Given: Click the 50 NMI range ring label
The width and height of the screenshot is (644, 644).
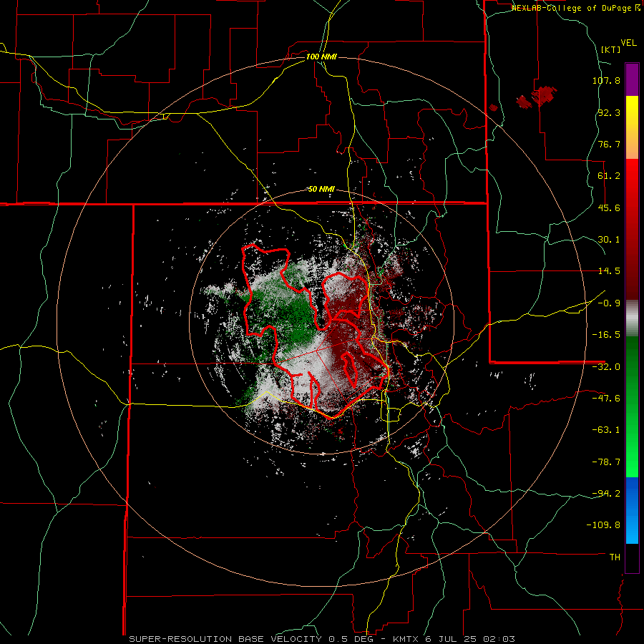Looking at the screenshot, I should tap(321, 190).
